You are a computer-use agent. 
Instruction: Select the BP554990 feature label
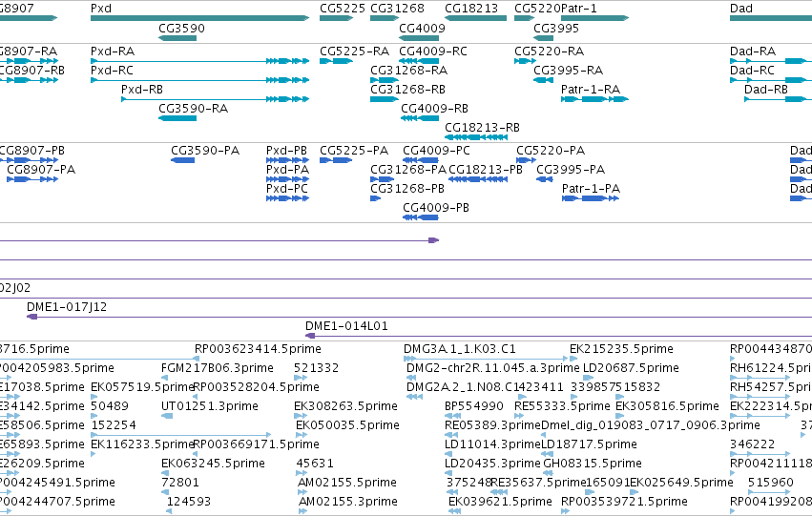(x=474, y=406)
